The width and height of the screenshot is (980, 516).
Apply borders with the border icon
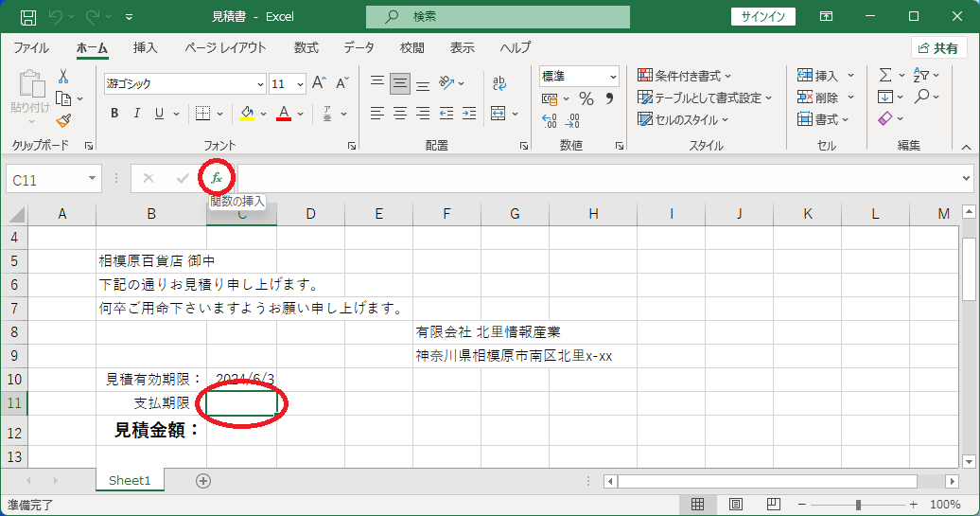coord(202,114)
